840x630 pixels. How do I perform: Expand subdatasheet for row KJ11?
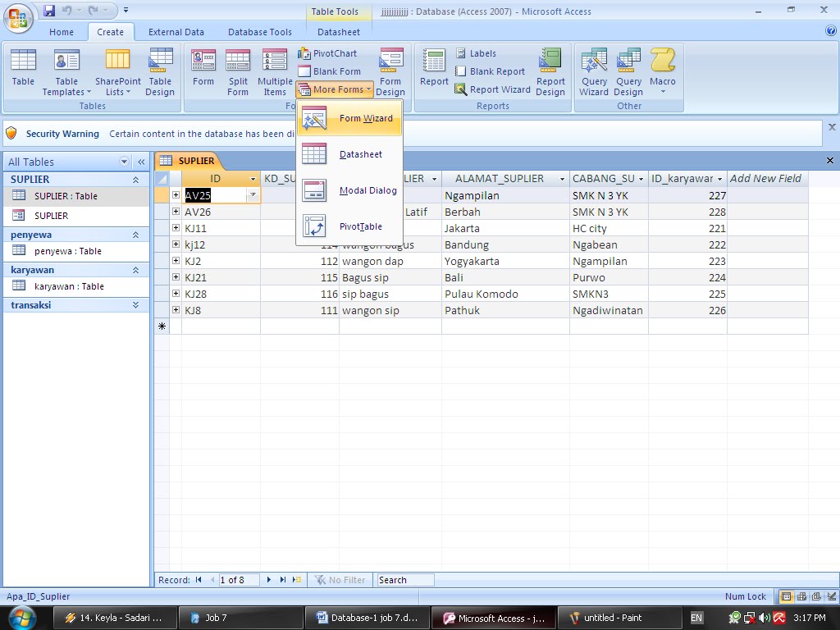pos(176,228)
